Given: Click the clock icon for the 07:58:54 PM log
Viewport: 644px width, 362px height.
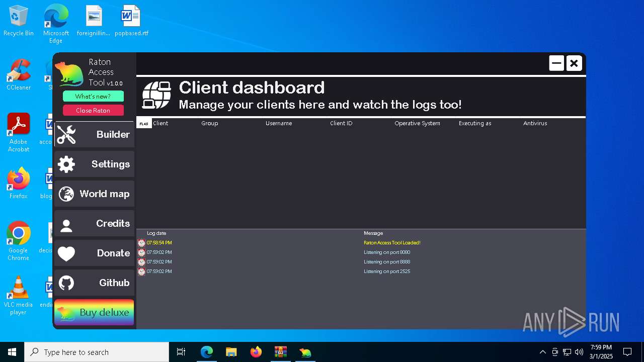Looking at the screenshot, I should pos(141,243).
